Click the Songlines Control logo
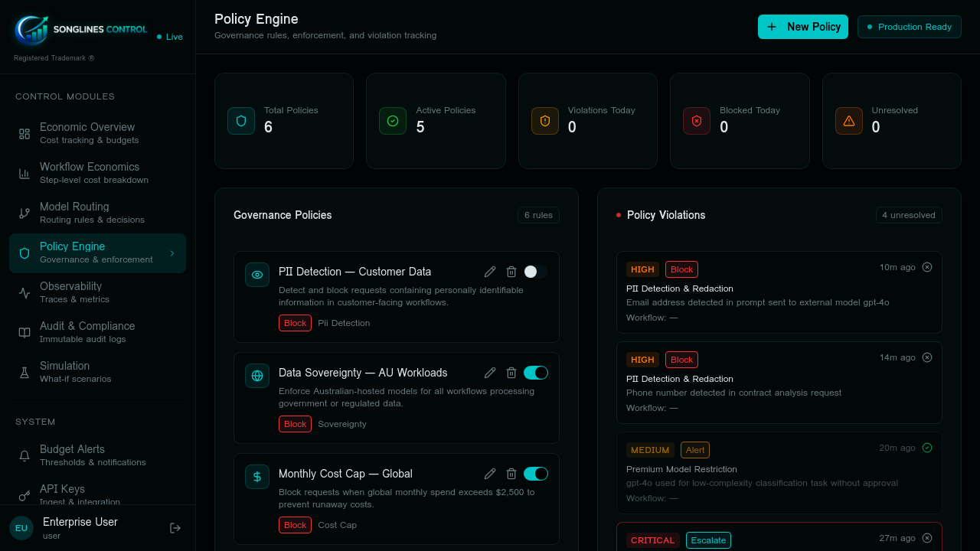Image resolution: width=980 pixels, height=551 pixels. (x=81, y=29)
